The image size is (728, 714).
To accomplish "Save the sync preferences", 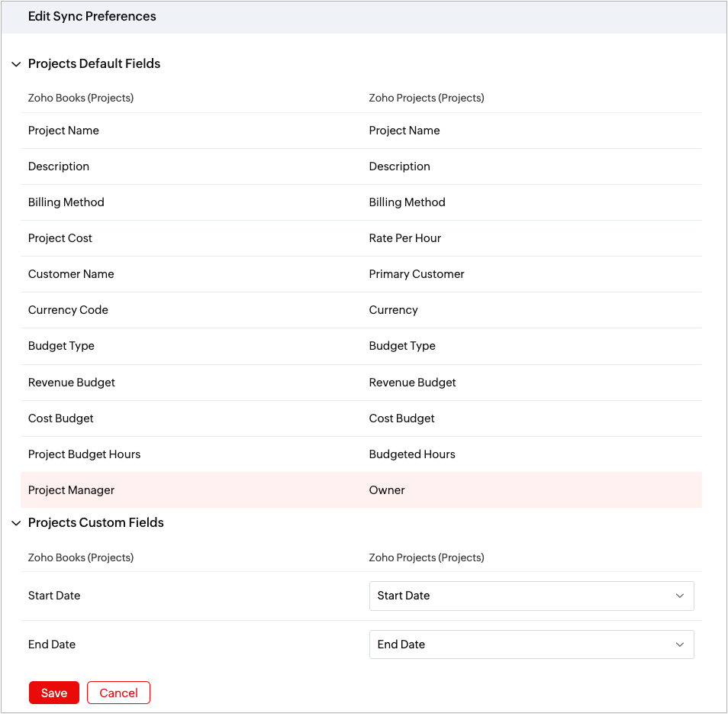I will point(54,693).
